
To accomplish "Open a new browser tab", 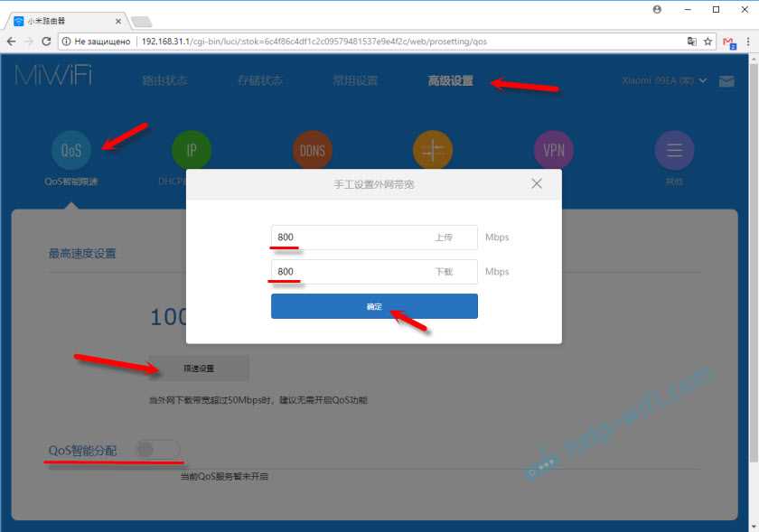I will (141, 22).
